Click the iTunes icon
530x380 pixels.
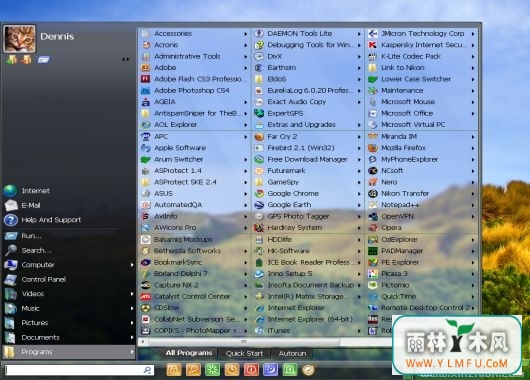259,330
